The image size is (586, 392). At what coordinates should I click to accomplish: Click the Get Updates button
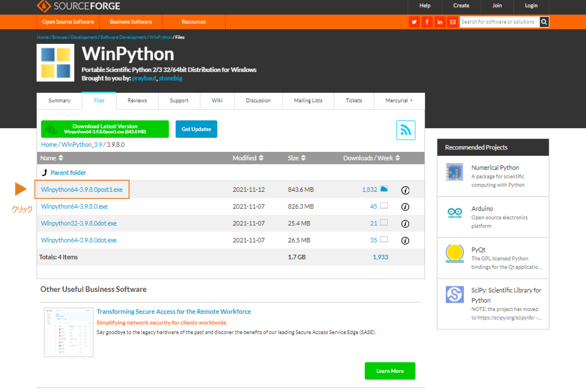tap(196, 129)
